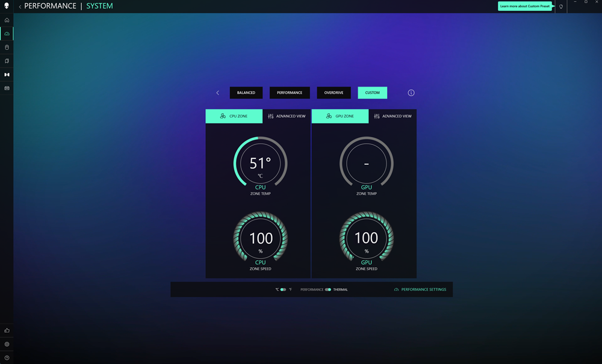The height and width of the screenshot is (364, 602).
Task: Click PERFORMANCE breadcrumb title
Action: 51,6
